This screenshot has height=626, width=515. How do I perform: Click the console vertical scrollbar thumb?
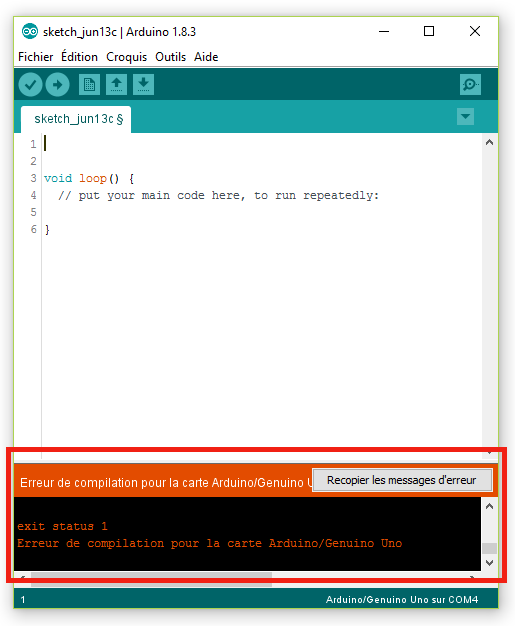pos(489,548)
